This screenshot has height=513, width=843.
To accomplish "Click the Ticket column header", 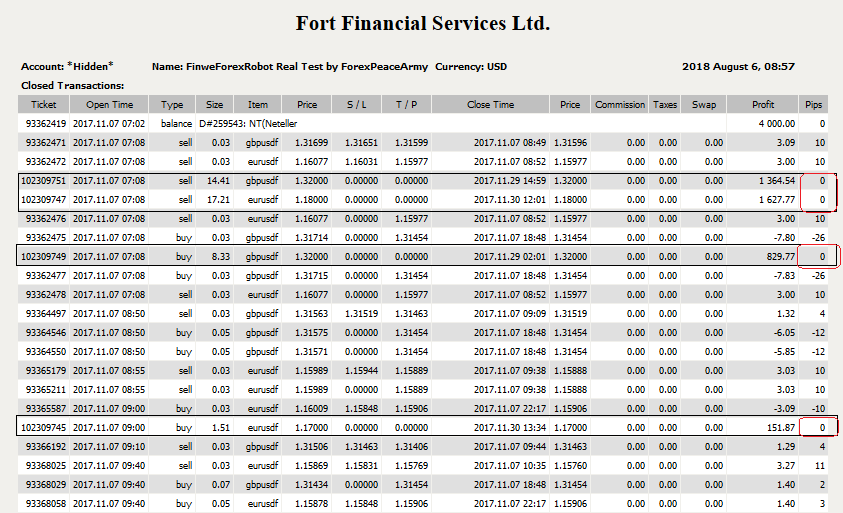I will (44, 105).
